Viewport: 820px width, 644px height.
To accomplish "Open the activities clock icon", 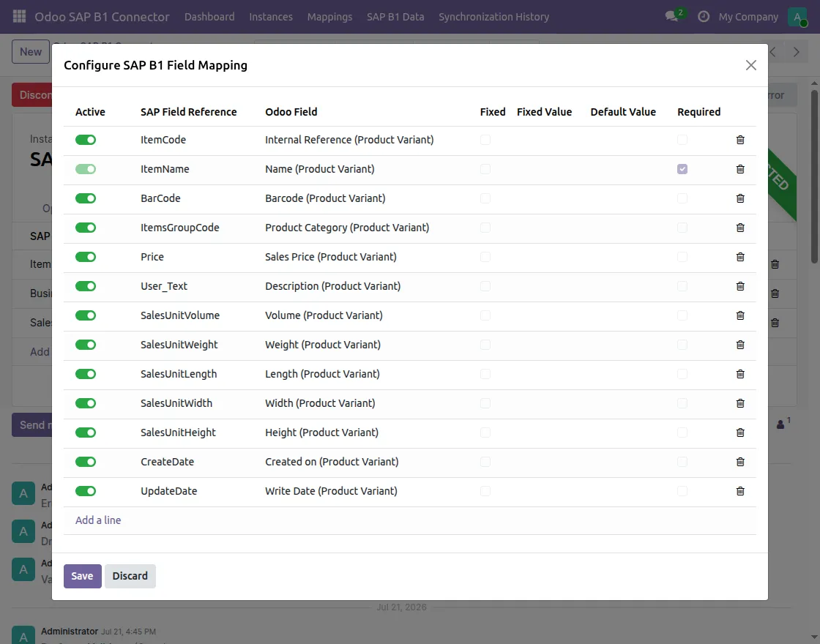I will coord(704,17).
